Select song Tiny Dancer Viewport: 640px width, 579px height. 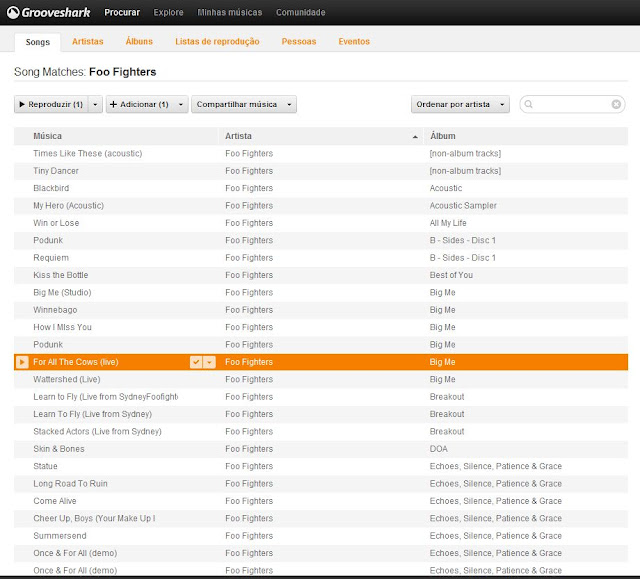[56, 171]
